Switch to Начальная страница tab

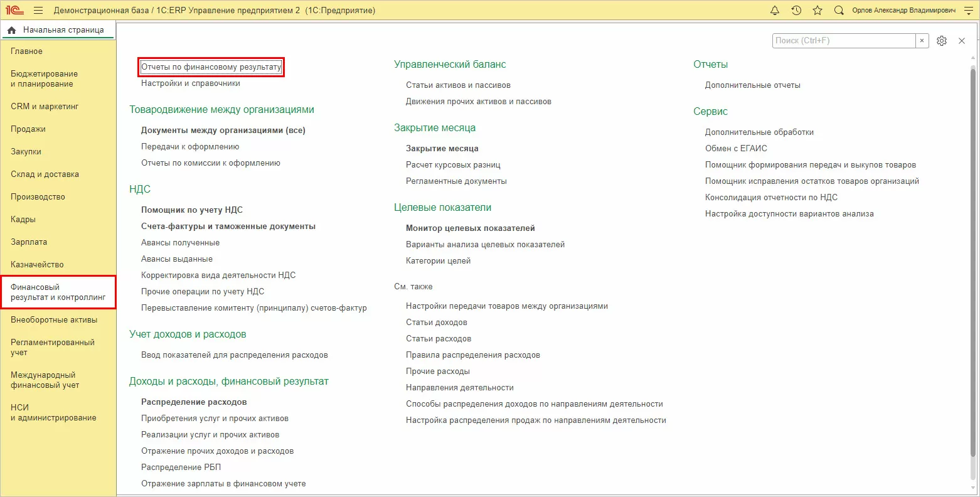[x=58, y=30]
